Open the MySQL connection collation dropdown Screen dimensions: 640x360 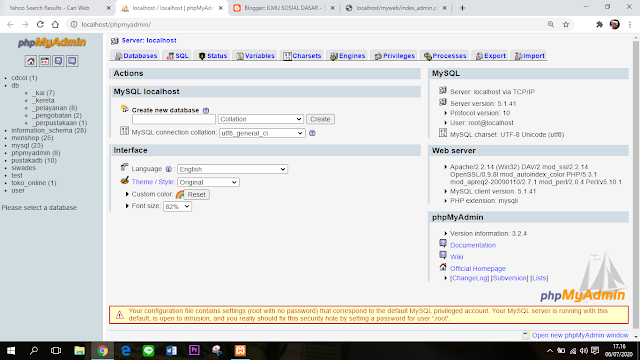pos(262,133)
